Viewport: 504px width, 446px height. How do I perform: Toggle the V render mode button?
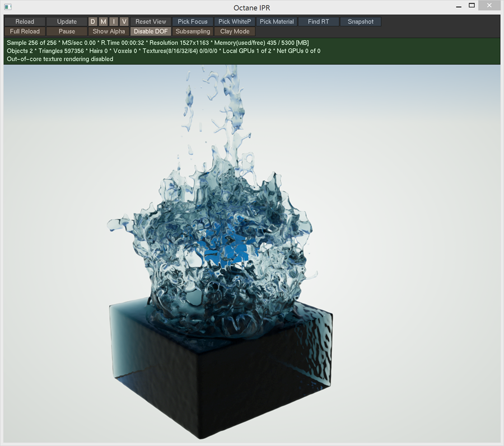pyautogui.click(x=124, y=21)
